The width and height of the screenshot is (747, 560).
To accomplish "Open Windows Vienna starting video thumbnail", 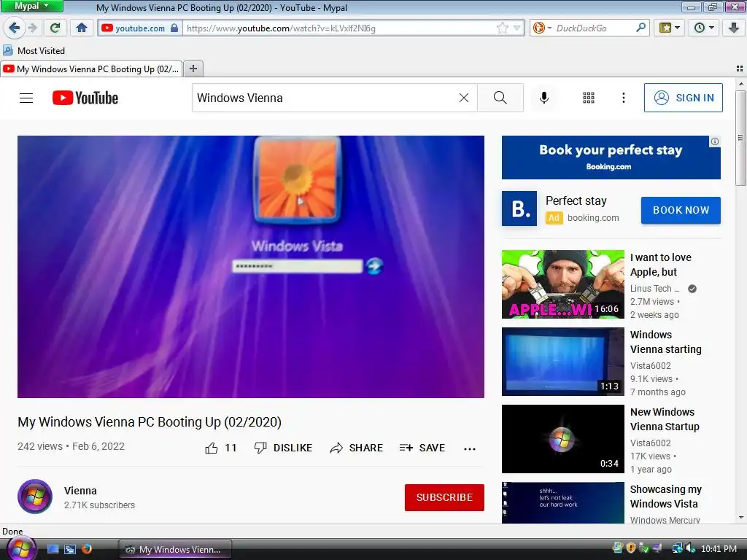I will (x=562, y=362).
